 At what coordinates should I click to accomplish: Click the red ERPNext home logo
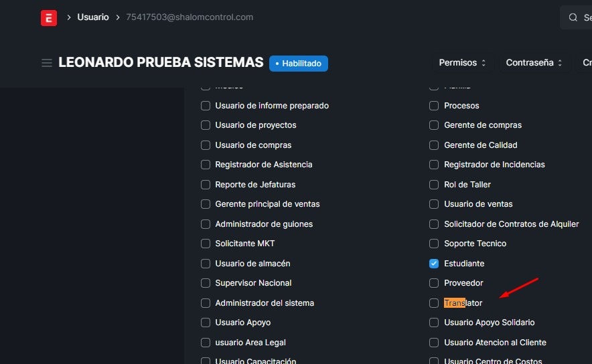(49, 18)
